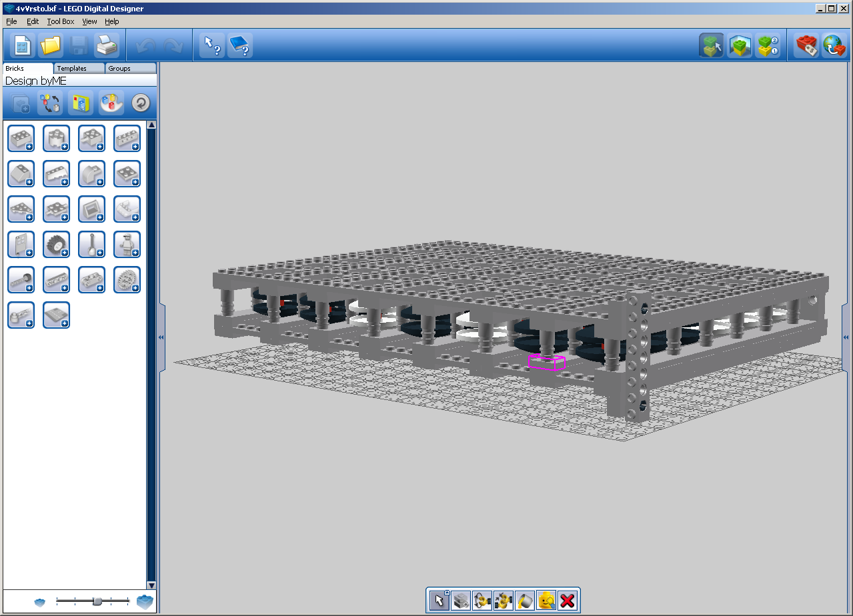Viewport: 853px width, 616px height.
Task: Expand the round bricks category
Action: click(x=57, y=139)
